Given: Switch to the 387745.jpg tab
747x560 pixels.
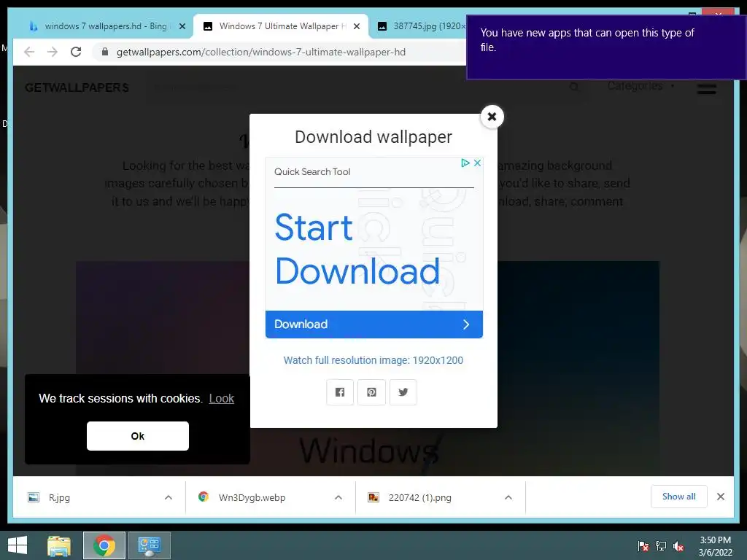Looking at the screenshot, I should point(422,26).
